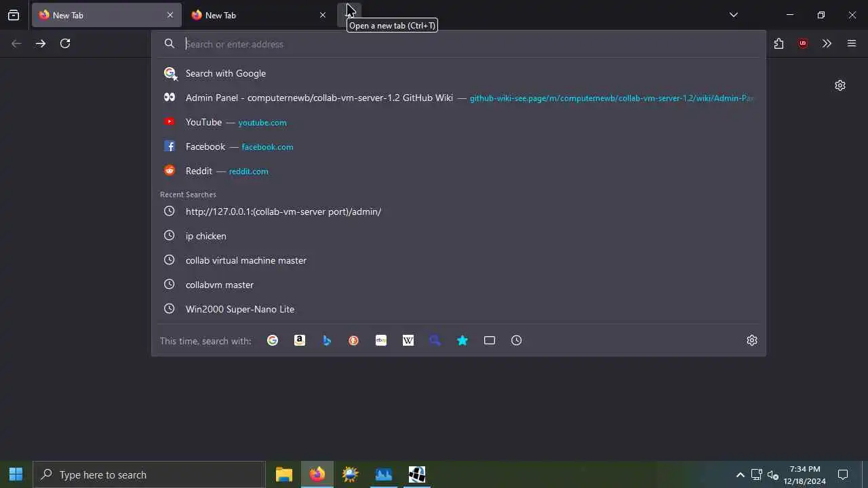The image size is (868, 488).
Task: Open the list all tabs dropdown
Action: coord(734,15)
